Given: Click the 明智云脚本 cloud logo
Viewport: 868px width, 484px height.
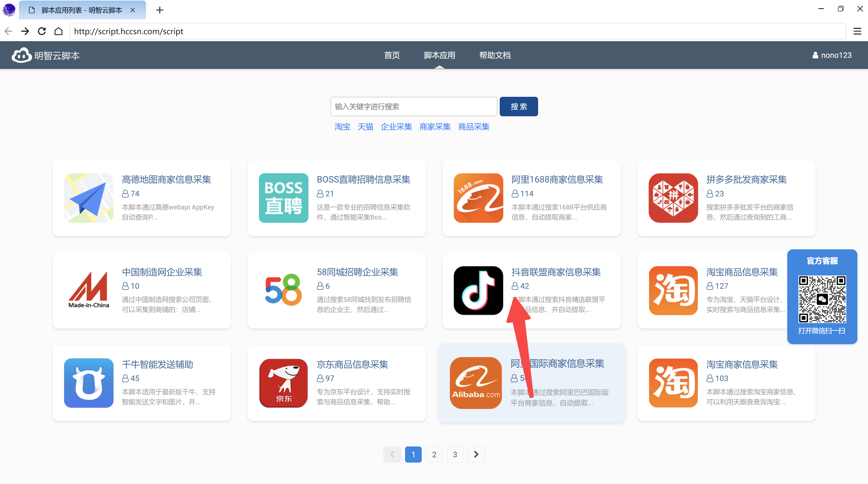Looking at the screenshot, I should coord(21,55).
